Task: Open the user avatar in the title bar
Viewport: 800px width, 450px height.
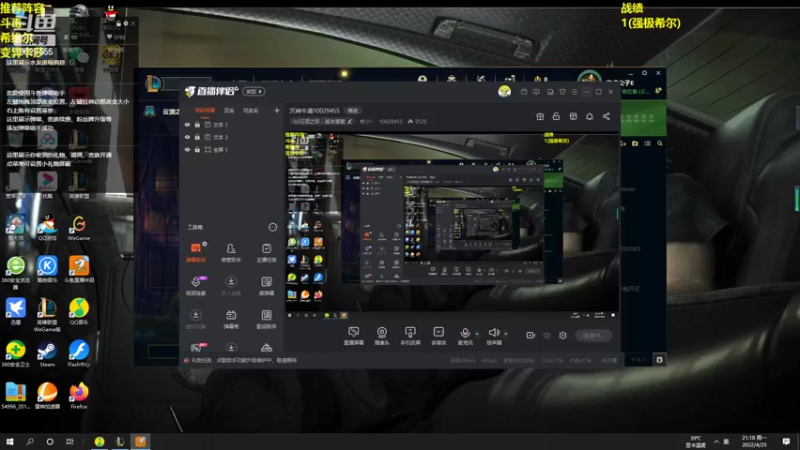Action: tap(505, 91)
